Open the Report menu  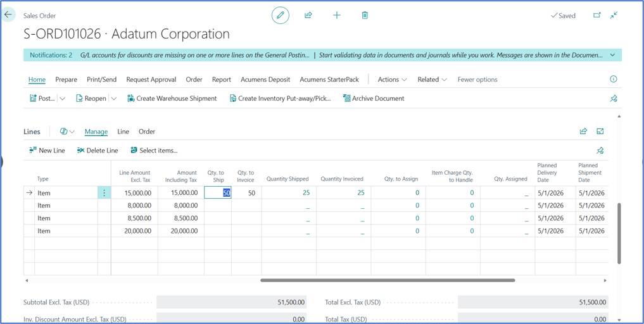point(222,80)
